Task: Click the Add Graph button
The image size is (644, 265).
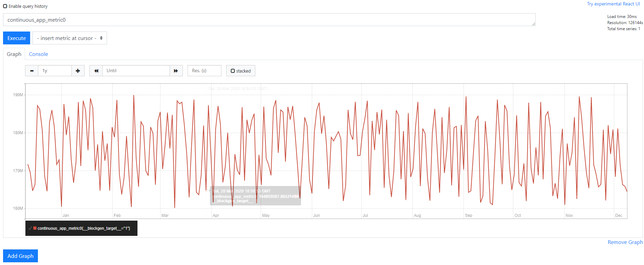Action: coord(20,256)
